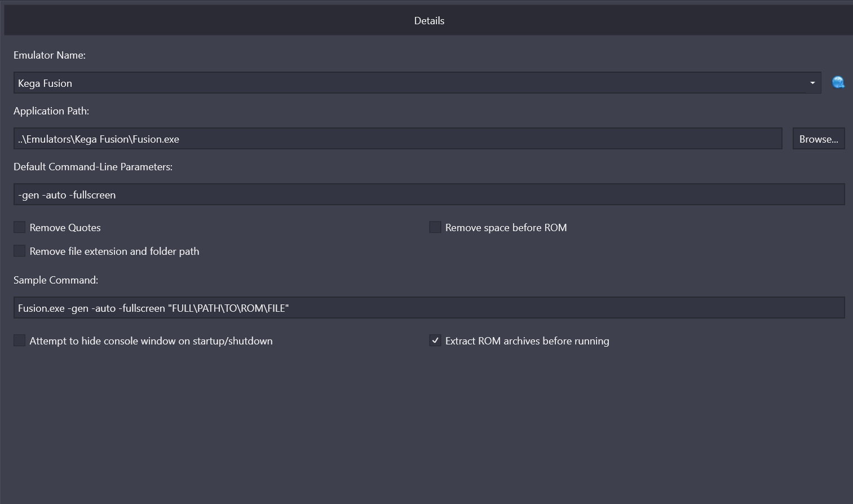Click the Sample Command text field
Screen dimensions: 853x504
point(429,308)
